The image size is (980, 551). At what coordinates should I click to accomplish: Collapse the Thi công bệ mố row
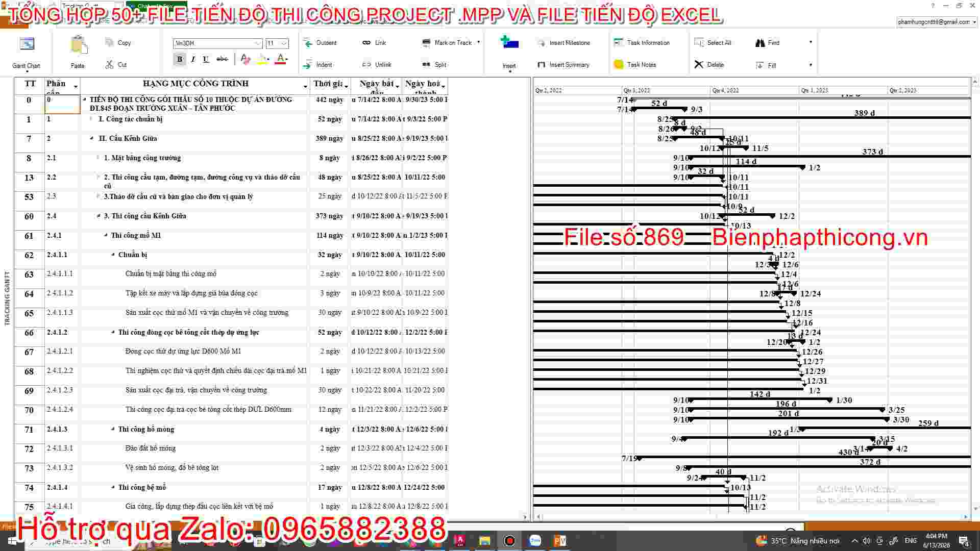click(113, 487)
